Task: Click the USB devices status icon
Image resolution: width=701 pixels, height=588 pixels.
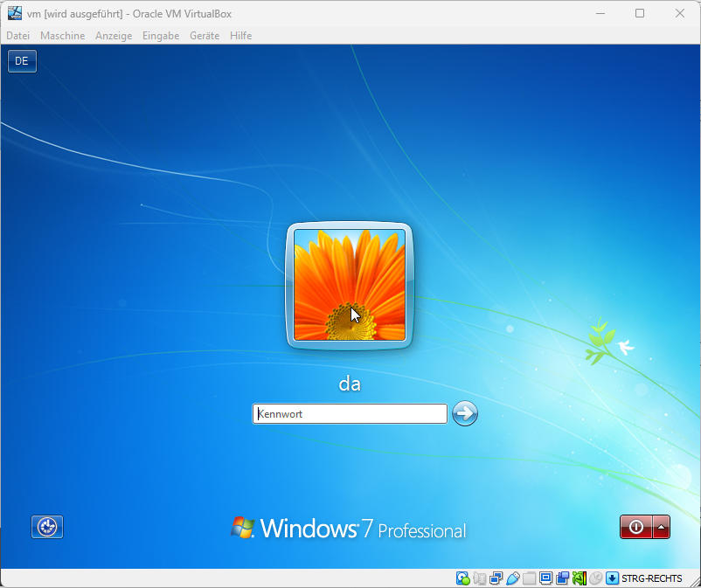Action: (513, 578)
